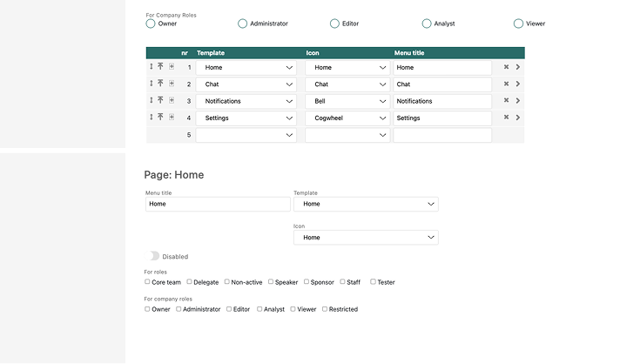
Task: Toggle the Disabled switch
Action: coord(152,256)
